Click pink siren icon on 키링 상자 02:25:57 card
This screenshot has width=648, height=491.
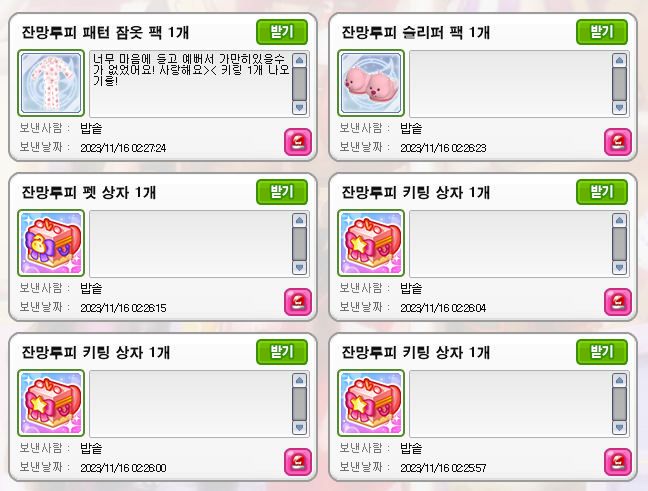[x=617, y=462]
